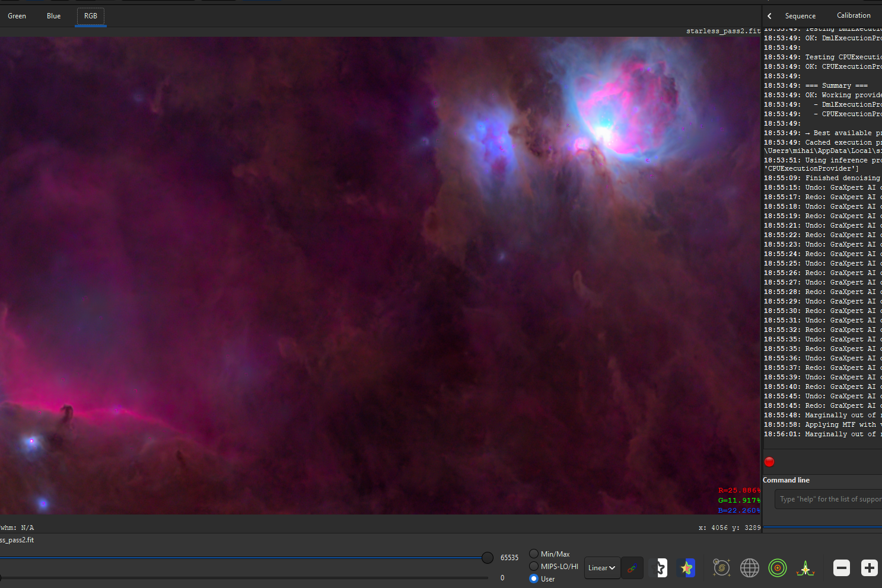Click the command line input field
Screen dimensions: 882x588
(x=829, y=499)
